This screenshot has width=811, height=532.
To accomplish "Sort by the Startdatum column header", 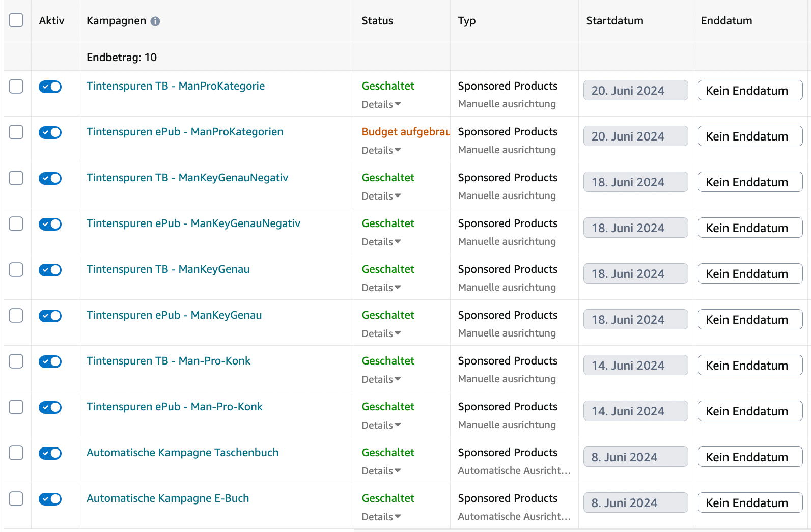I will click(x=614, y=21).
